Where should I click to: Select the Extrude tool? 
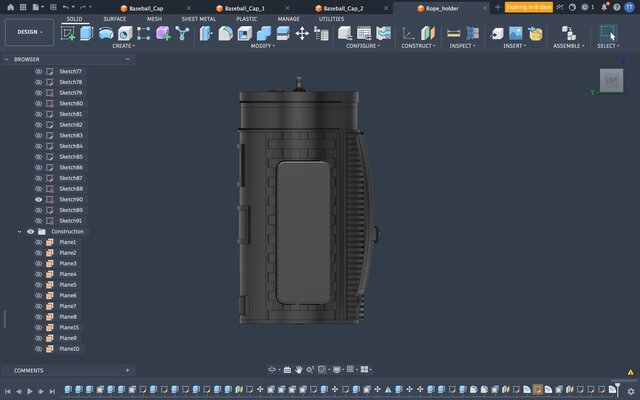pos(86,33)
